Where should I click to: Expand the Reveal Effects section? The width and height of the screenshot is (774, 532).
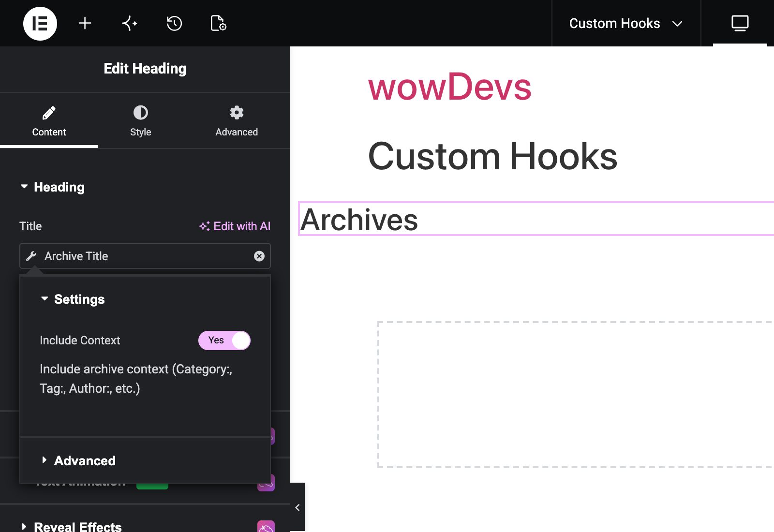coord(72,526)
